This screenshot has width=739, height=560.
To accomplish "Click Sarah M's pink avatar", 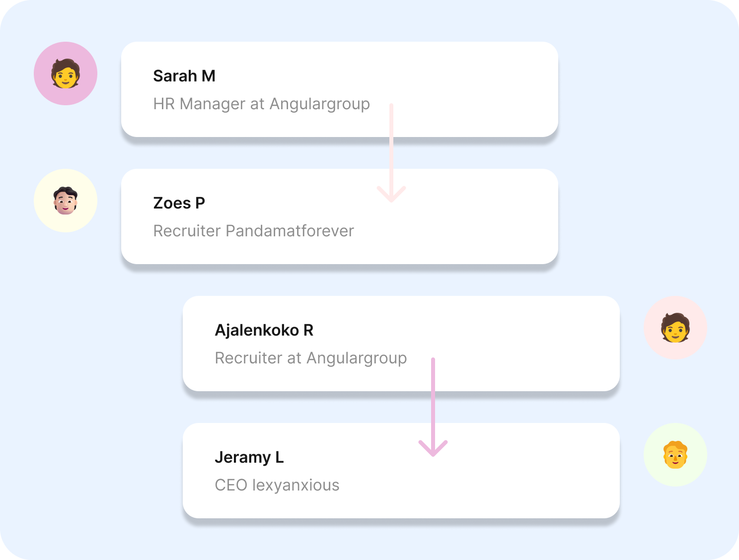I will 66,73.
